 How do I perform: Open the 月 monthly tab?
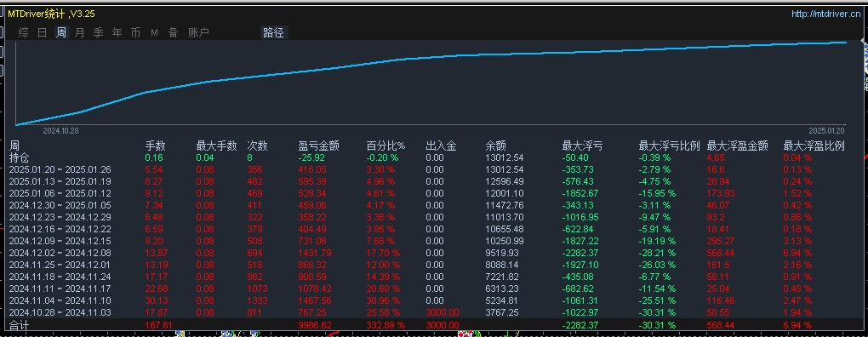(80, 32)
